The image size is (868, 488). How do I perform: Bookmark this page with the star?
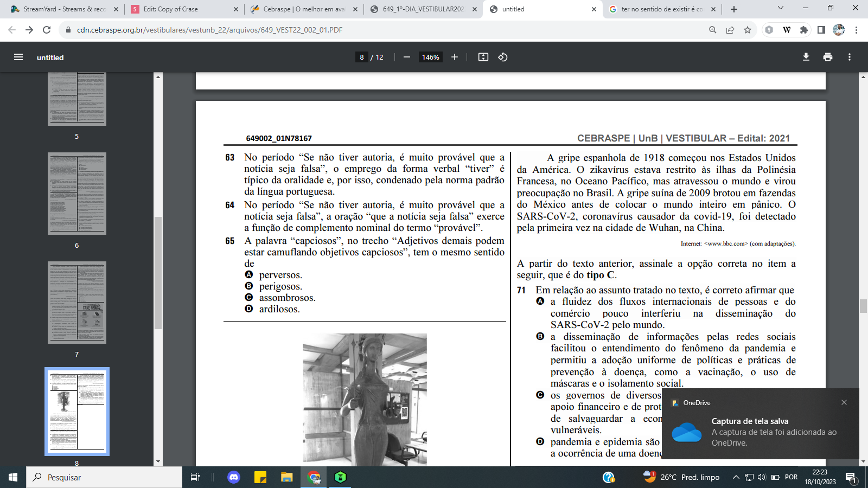748,30
